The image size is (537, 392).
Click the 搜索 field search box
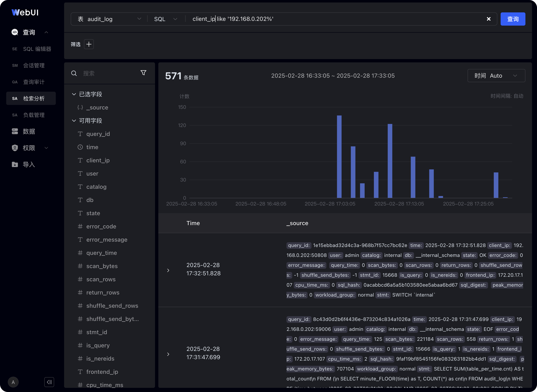click(109, 73)
